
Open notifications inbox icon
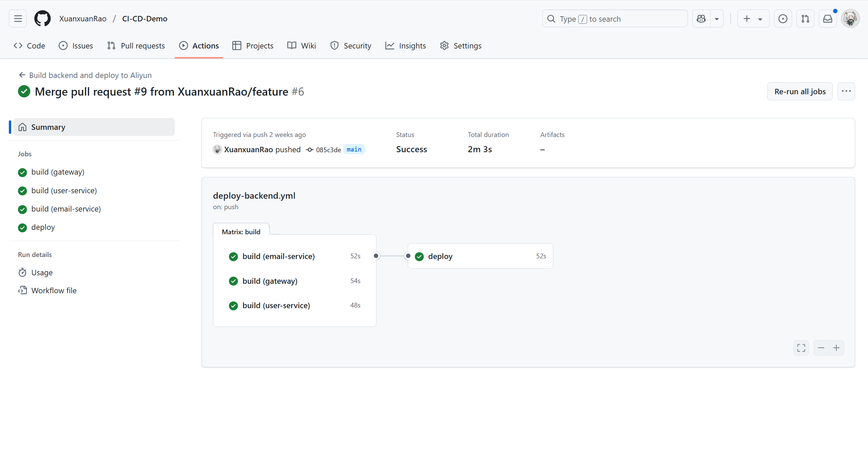827,19
